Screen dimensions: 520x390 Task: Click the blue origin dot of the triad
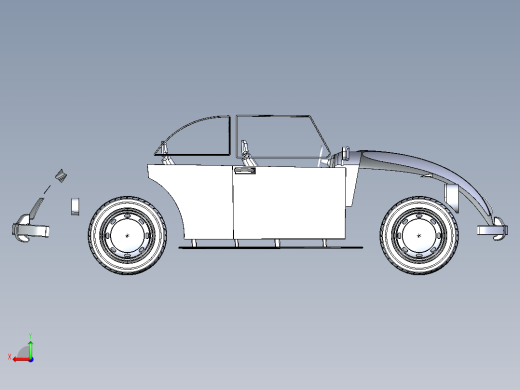[x=31, y=360]
